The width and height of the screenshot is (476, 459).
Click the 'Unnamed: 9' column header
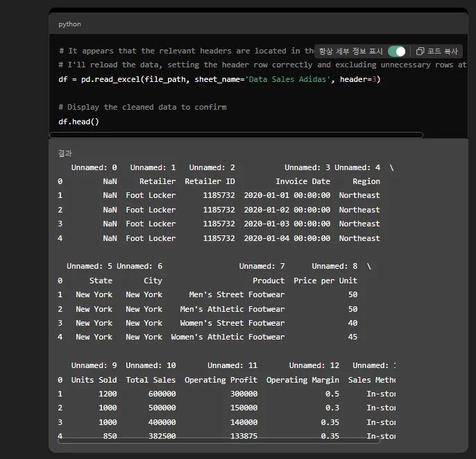point(94,365)
